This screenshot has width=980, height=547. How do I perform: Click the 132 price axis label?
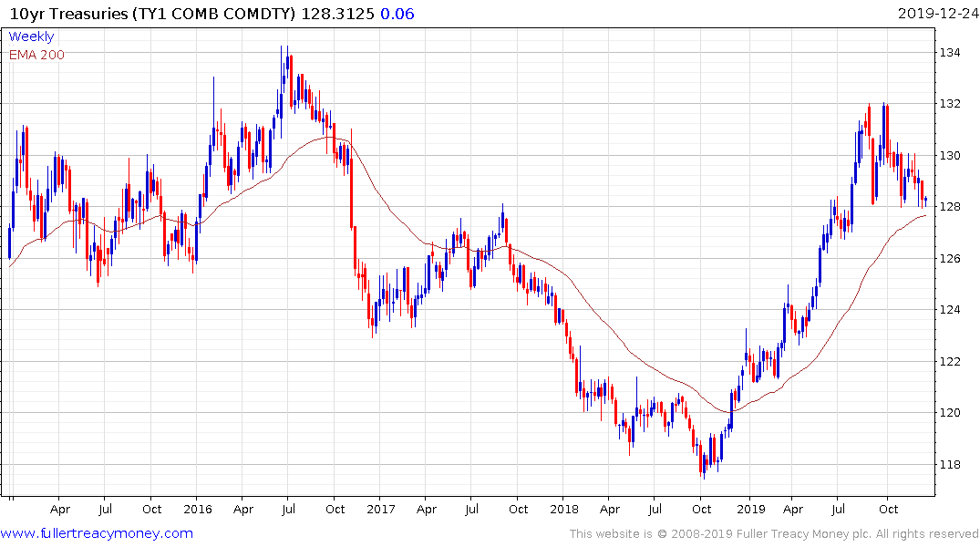pos(949,104)
